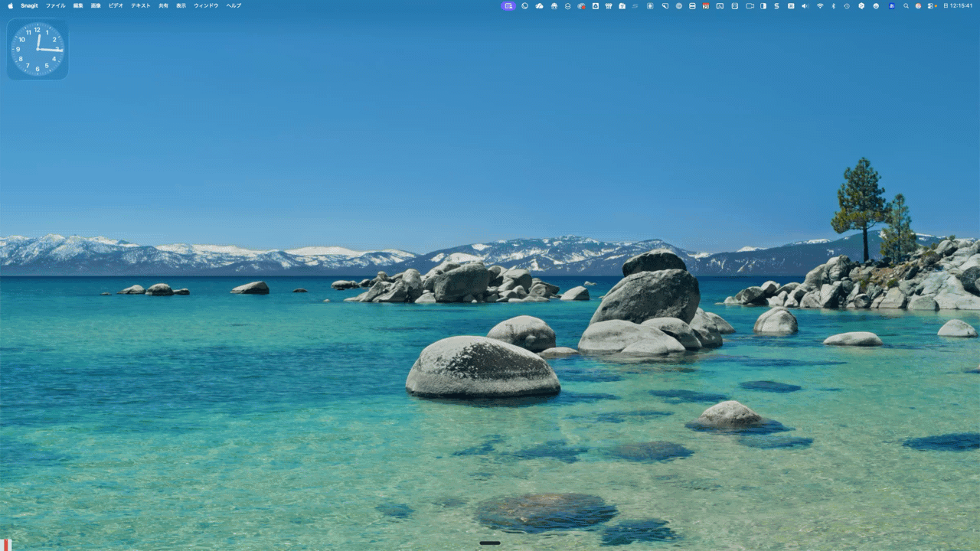
Task: Click the speaker volume icon
Action: click(x=805, y=5)
